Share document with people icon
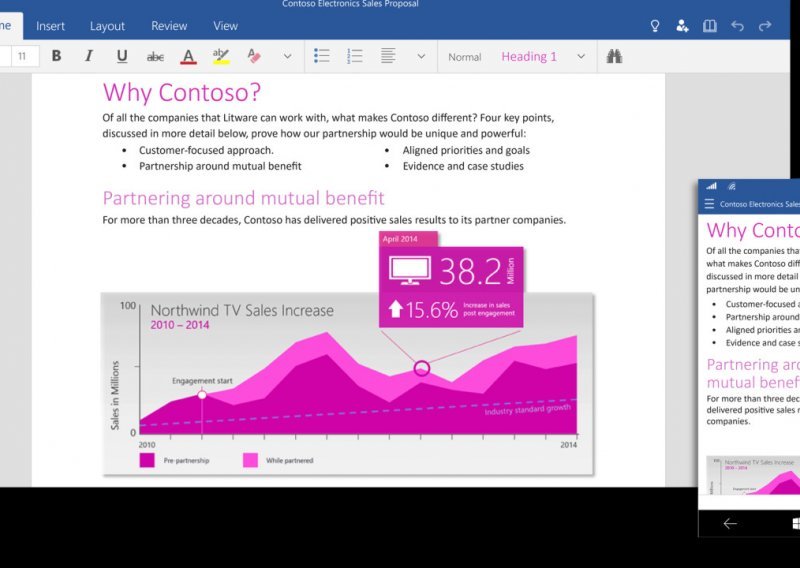 pos(682,26)
